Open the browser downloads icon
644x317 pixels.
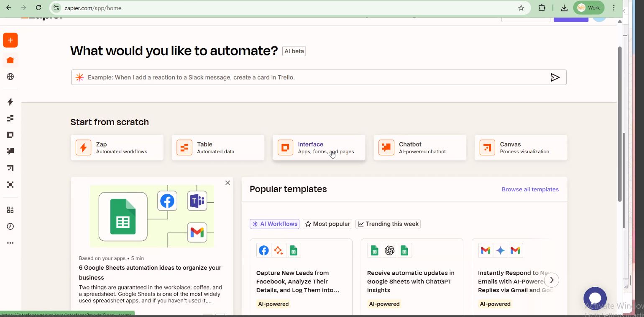pyautogui.click(x=564, y=8)
